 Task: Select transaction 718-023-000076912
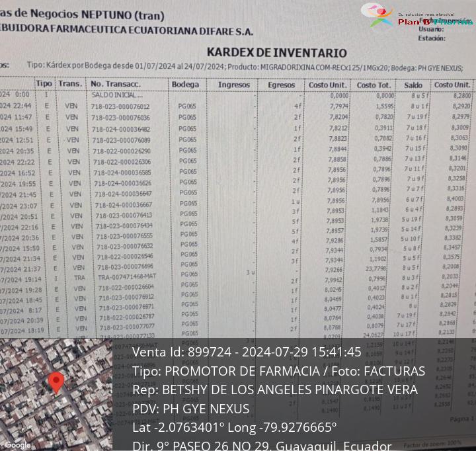point(126,297)
